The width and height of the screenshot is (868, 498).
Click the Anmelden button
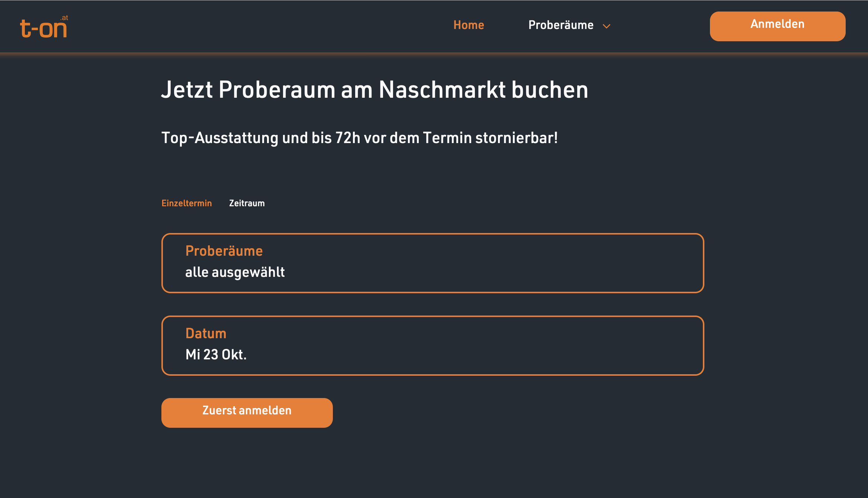click(x=777, y=25)
